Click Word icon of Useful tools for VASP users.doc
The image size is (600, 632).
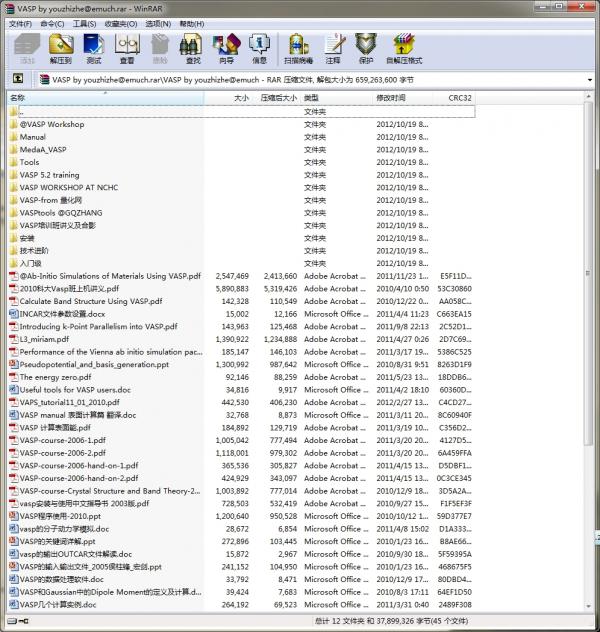[x=14, y=390]
